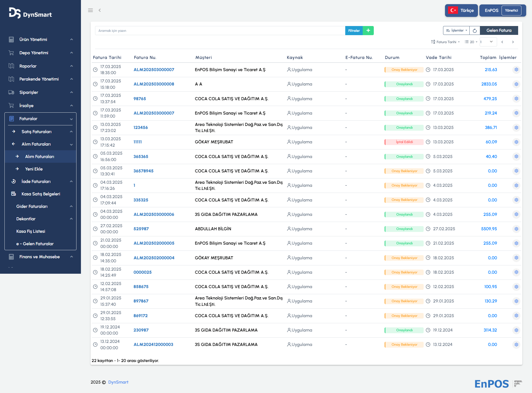Collapse the Faturalar menu section
532x393 pixels.
click(x=40, y=119)
